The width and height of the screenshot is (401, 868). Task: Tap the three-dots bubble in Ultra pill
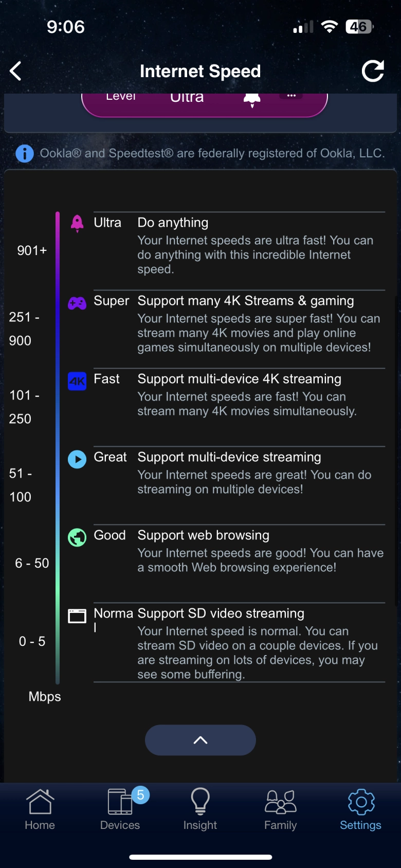(291, 96)
